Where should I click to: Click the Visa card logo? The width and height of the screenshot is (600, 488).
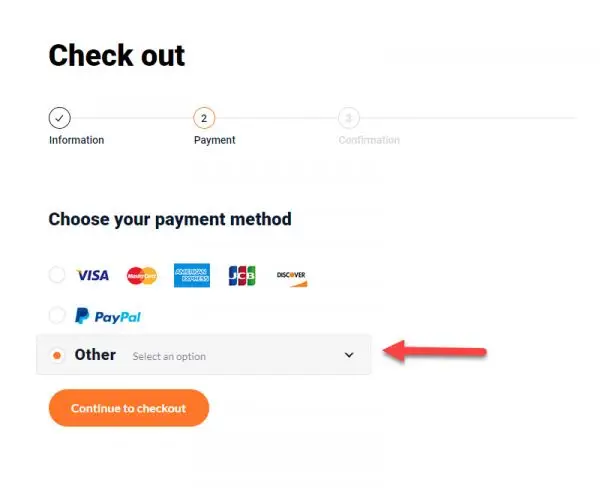[x=93, y=275]
